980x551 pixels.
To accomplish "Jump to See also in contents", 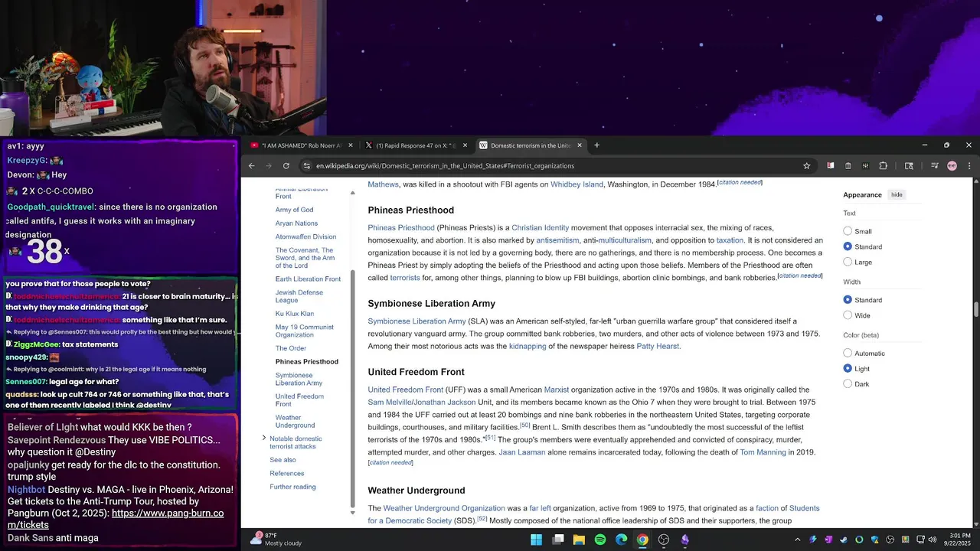I will point(283,460).
